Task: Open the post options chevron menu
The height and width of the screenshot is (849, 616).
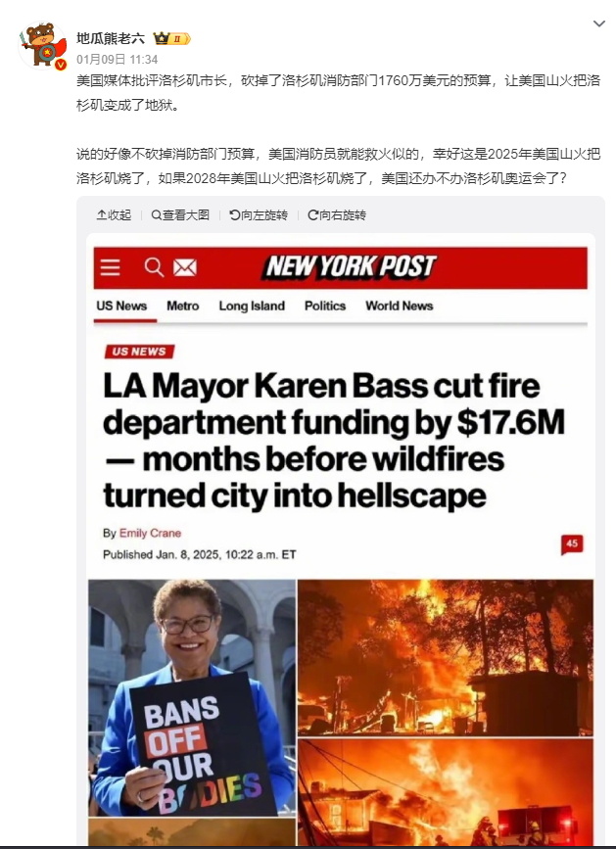Action: tap(598, 24)
